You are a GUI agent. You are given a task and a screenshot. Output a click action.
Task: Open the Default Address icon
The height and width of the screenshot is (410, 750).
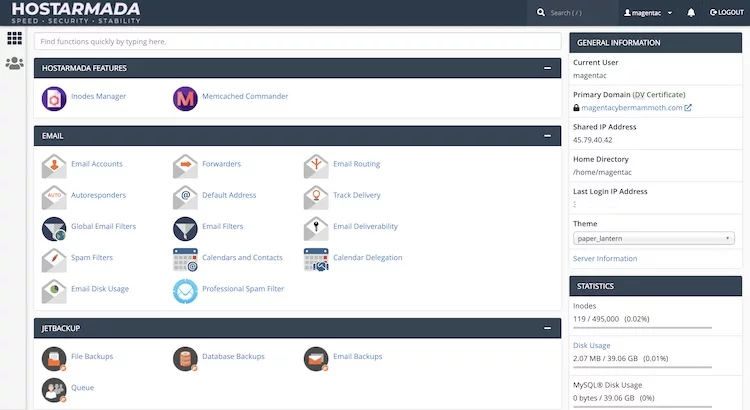tap(185, 197)
